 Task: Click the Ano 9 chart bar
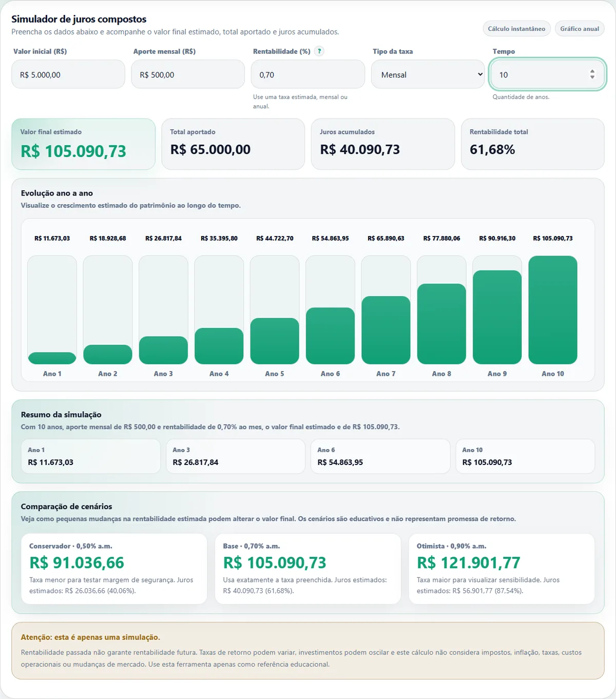497,317
